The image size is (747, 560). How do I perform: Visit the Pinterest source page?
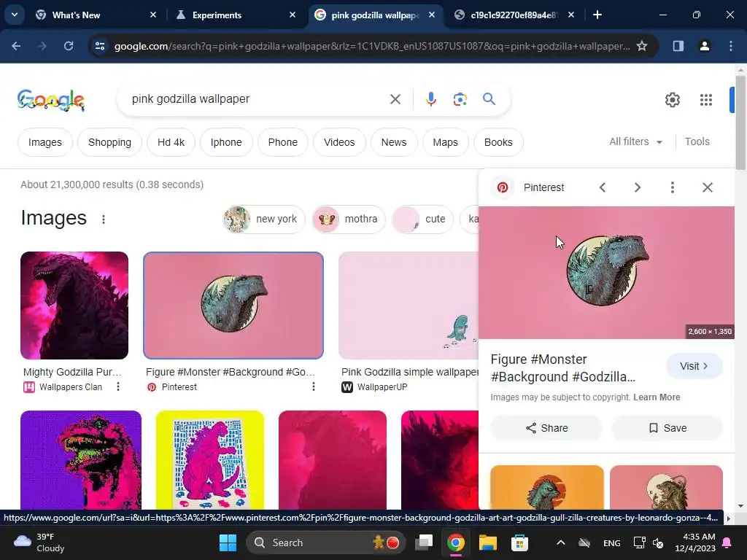[694, 366]
